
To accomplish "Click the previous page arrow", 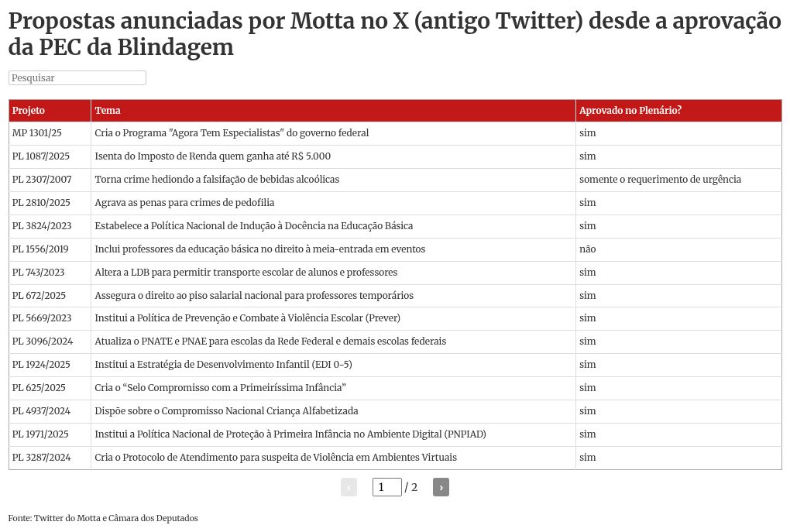I will tap(349, 487).
